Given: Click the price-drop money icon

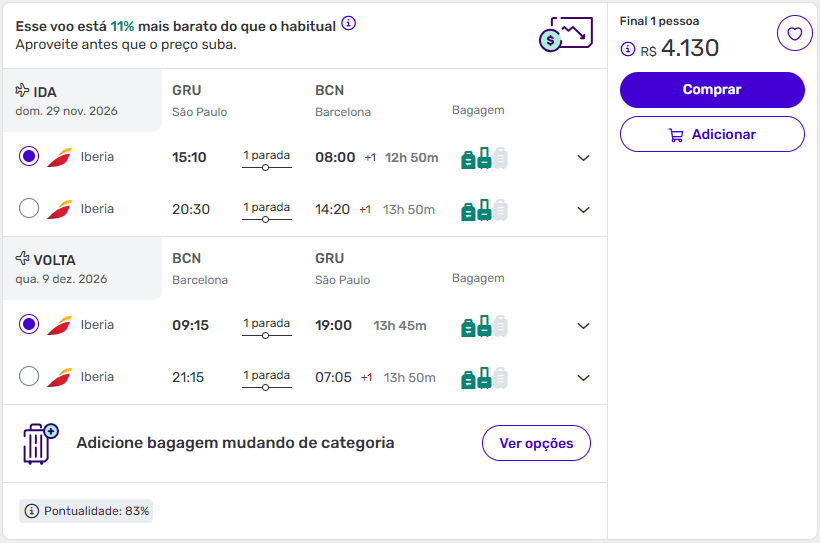Looking at the screenshot, I should pyautogui.click(x=562, y=36).
